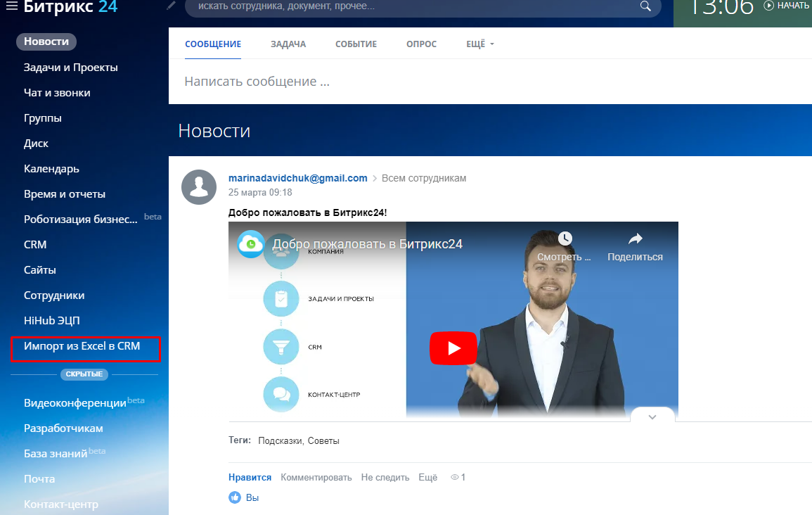
Task: Collapse the СКРЫТЫЕ hidden menu section
Action: tap(84, 374)
